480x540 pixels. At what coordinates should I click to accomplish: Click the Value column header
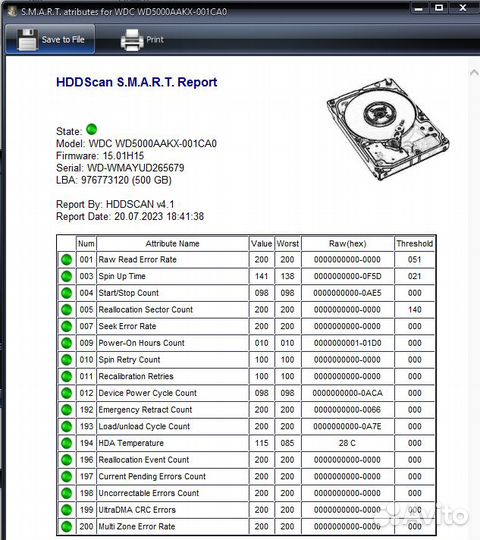click(x=261, y=244)
